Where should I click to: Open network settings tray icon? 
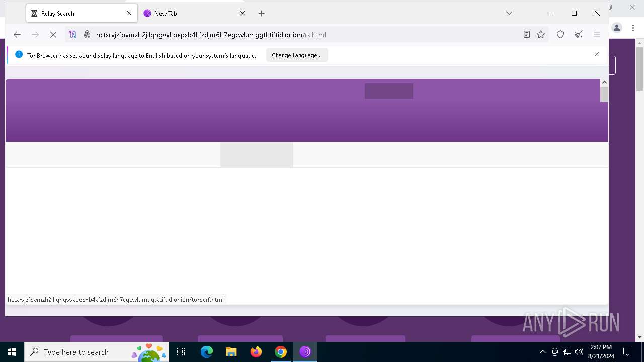(567, 352)
